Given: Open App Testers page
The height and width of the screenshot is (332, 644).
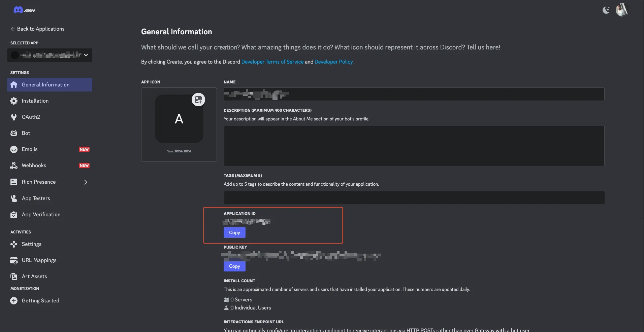Looking at the screenshot, I should tap(36, 198).
